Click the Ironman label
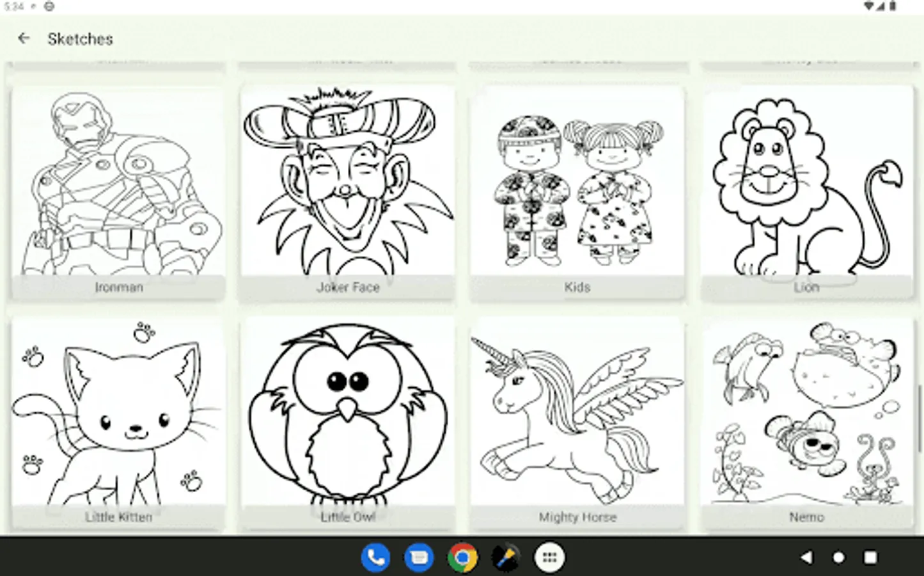Screen dimensions: 924x576 [x=119, y=287]
